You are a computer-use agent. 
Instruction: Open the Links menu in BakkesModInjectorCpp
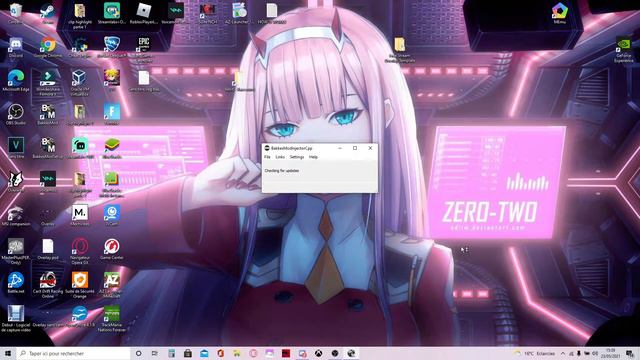[280, 157]
